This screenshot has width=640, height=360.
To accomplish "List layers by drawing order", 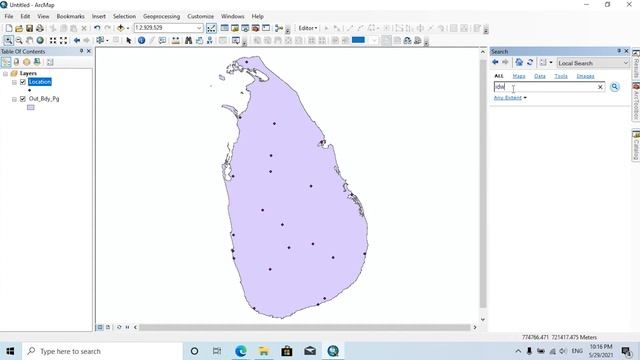I will [6, 62].
